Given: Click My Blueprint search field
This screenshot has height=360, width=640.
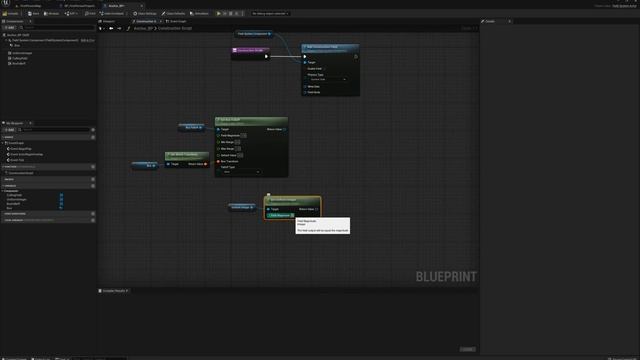Looking at the screenshot, I should pyautogui.click(x=54, y=130).
